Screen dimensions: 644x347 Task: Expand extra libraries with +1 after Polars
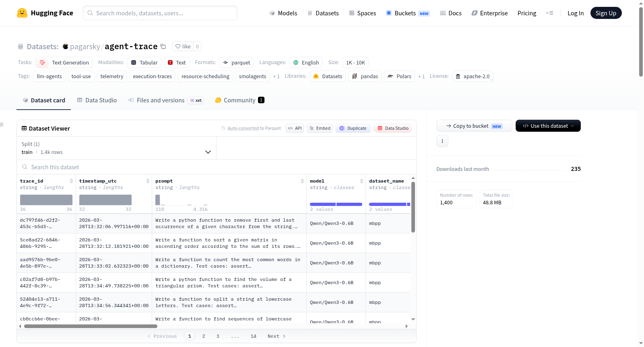click(421, 76)
